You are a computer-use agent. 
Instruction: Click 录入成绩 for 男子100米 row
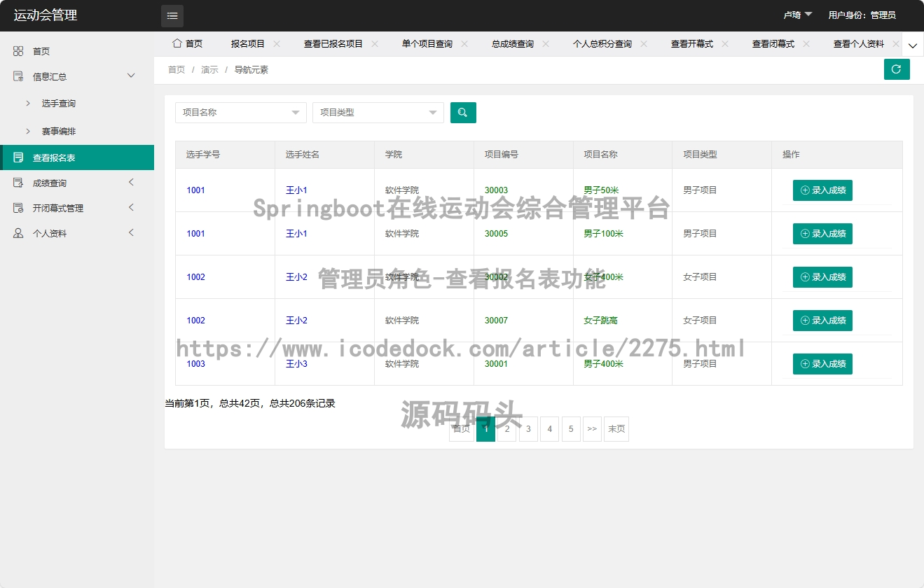(x=822, y=234)
